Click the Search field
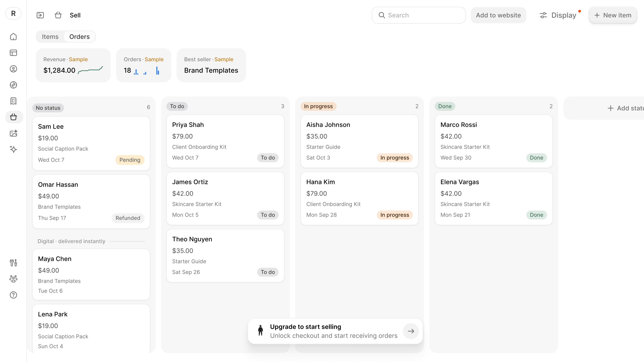 tap(418, 15)
